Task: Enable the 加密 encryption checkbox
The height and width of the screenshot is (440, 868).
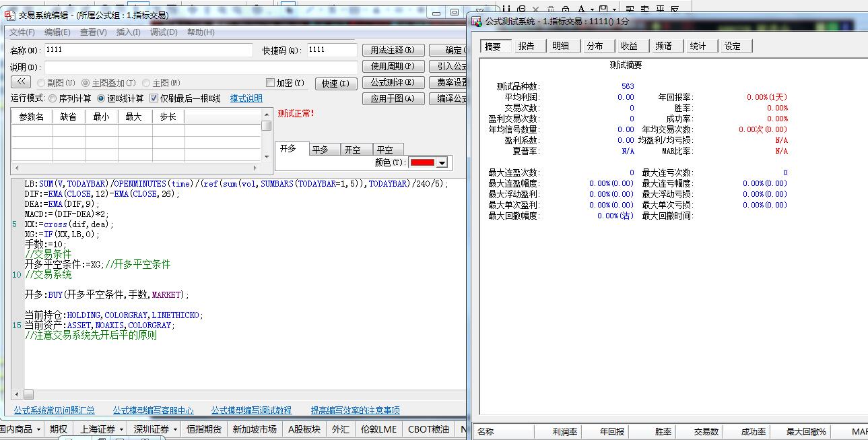Action: coord(271,83)
